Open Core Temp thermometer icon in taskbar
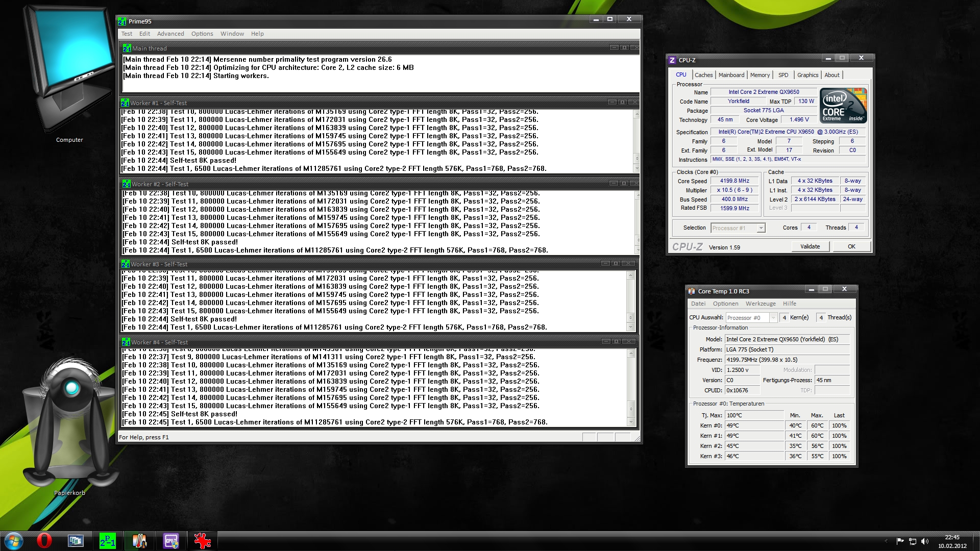This screenshot has width=980, height=551. click(139, 540)
